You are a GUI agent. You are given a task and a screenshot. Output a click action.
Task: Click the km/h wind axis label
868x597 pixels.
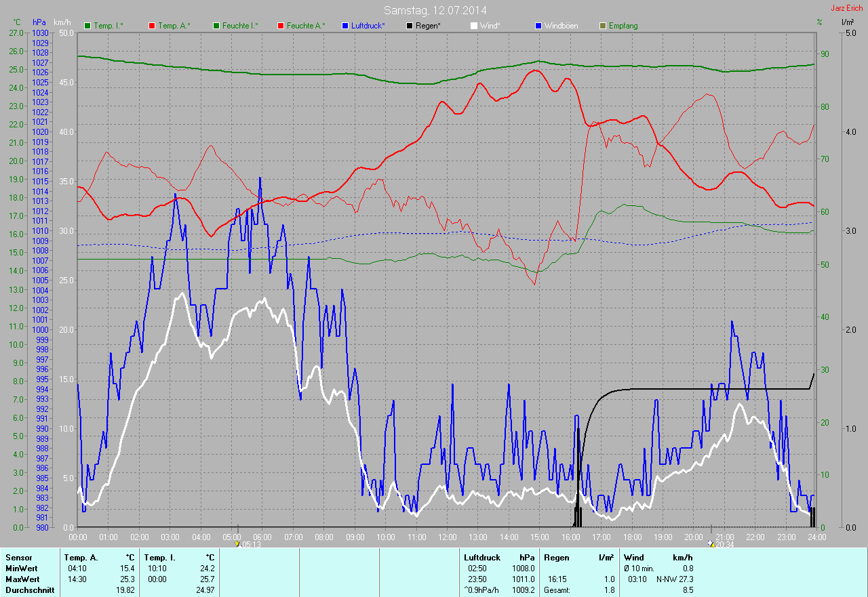[x=62, y=22]
